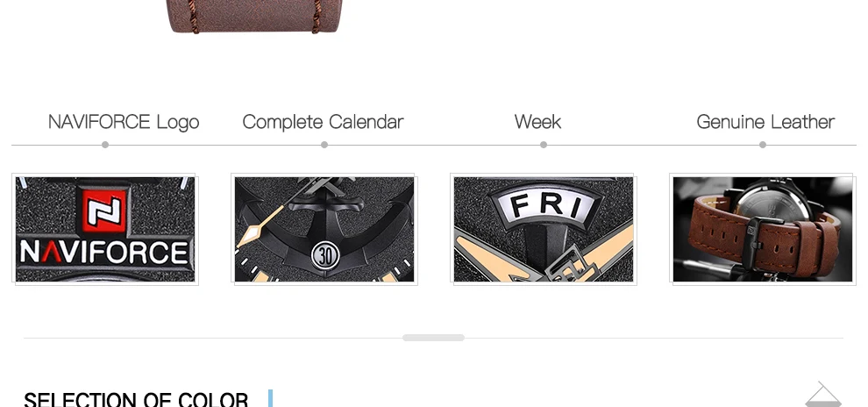Open the Complete Calendar watch dial thumbnail
The image size is (868, 407).
324,229
